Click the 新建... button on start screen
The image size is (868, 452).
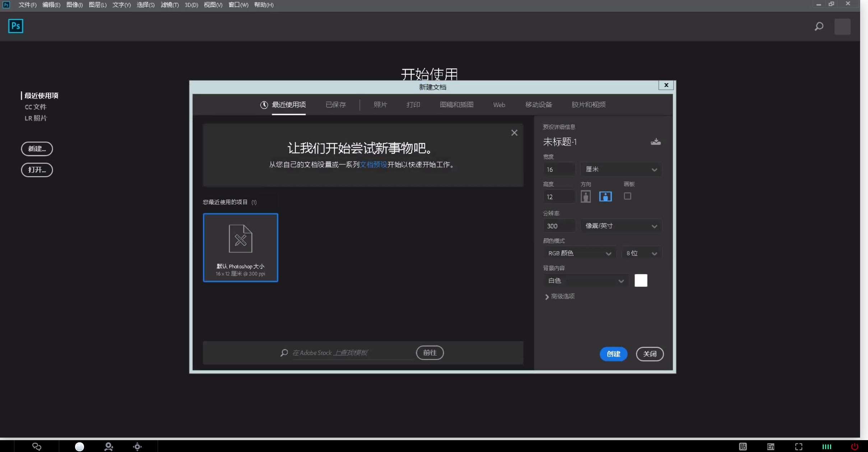point(37,149)
